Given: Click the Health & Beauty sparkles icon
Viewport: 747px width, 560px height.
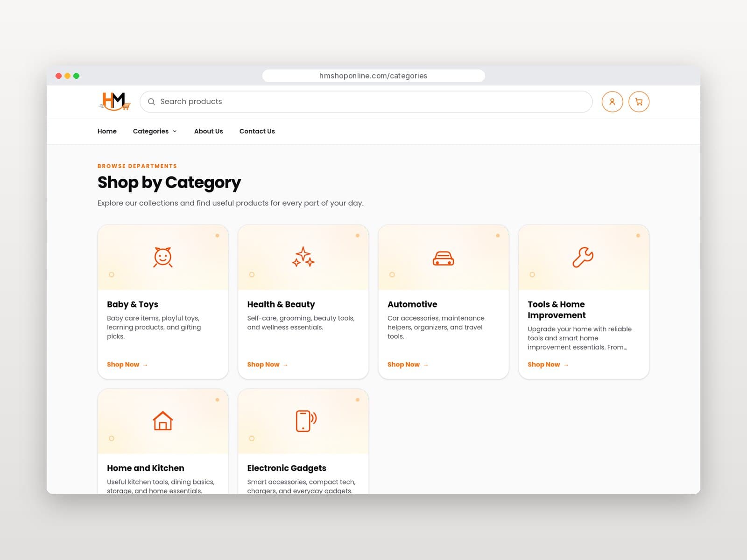Looking at the screenshot, I should point(303,257).
